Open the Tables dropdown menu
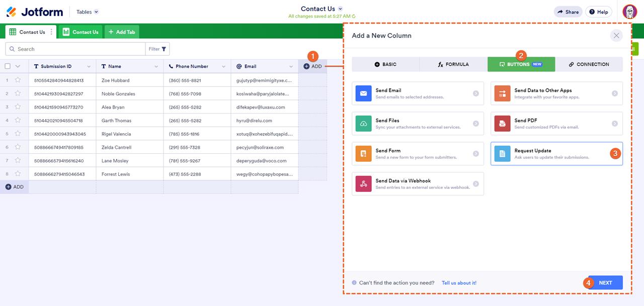The width and height of the screenshot is (644, 306). 86,12
